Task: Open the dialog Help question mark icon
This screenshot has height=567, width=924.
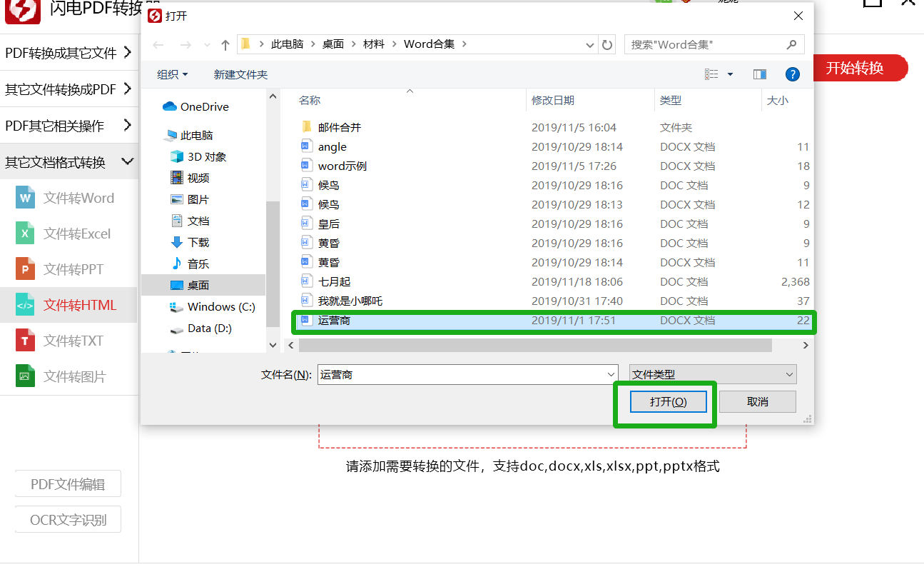Action: [793, 74]
